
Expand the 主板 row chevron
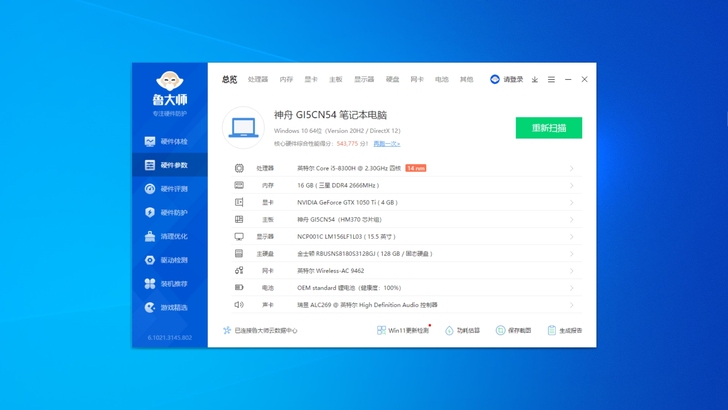tap(572, 219)
